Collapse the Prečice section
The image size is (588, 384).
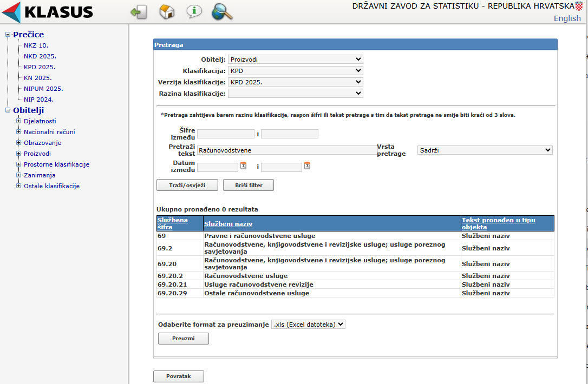pyautogui.click(x=8, y=35)
